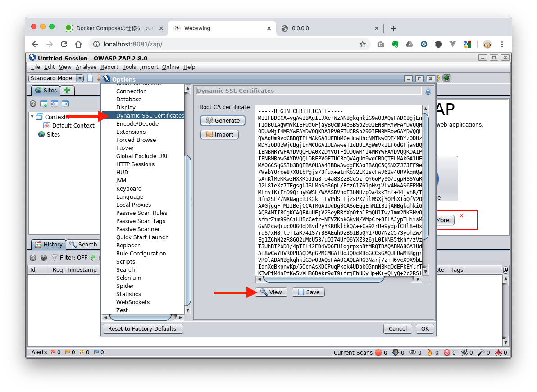Open the Standard Mode dropdown
Viewport: 537px width, 392px height.
(x=56, y=78)
